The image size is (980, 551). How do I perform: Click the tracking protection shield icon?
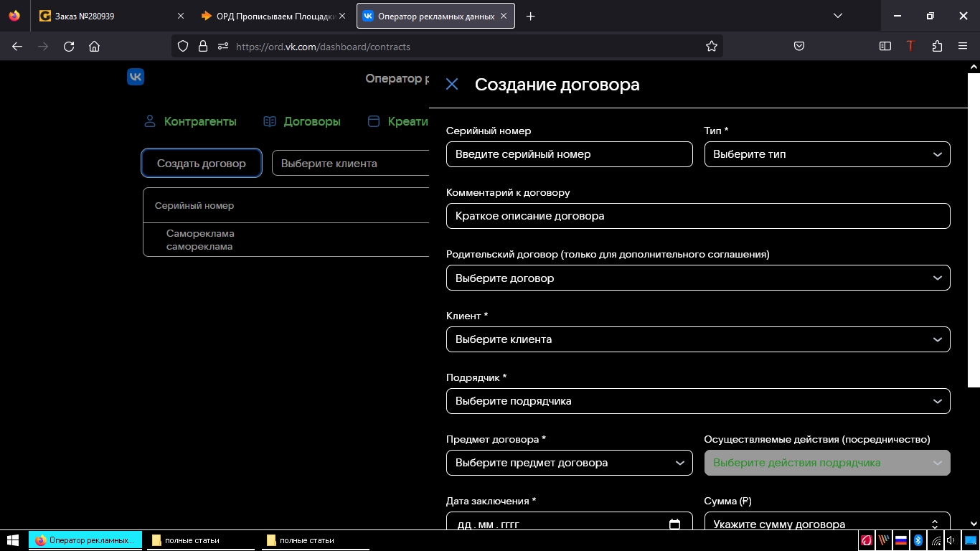183,46
